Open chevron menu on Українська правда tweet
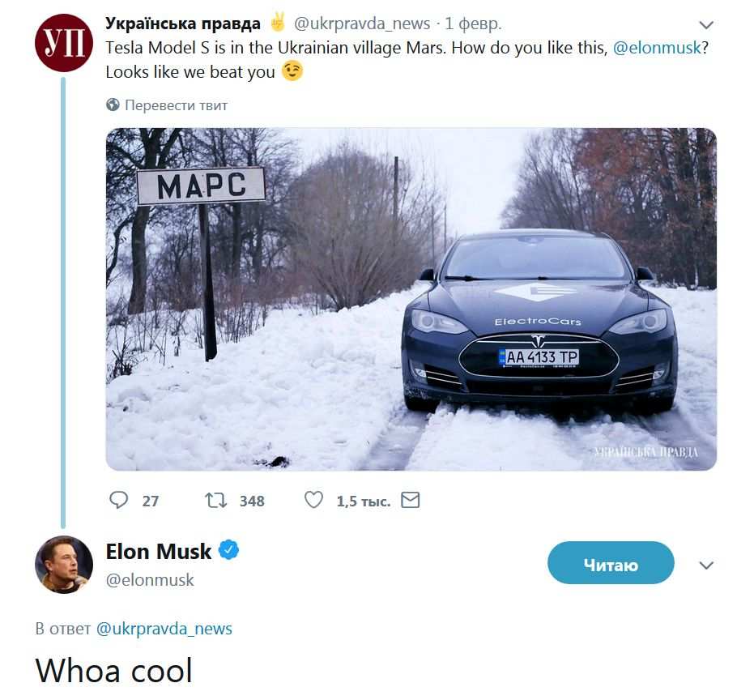754x700 pixels. coord(706,25)
